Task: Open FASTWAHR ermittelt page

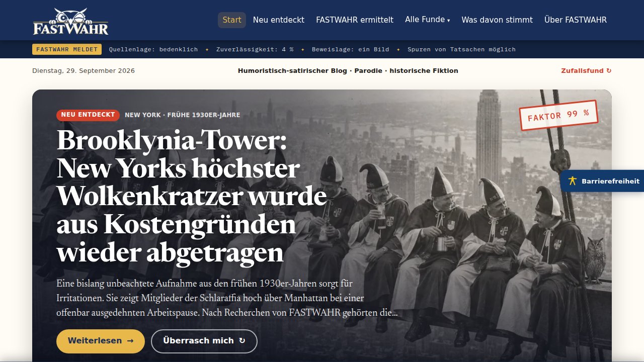Action: pos(355,20)
